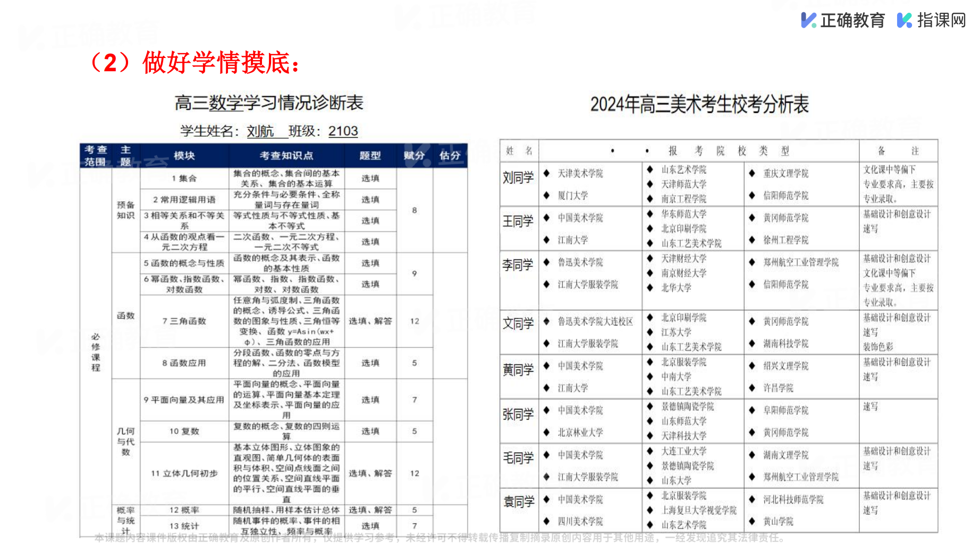Click the 备注 column header

click(898, 151)
